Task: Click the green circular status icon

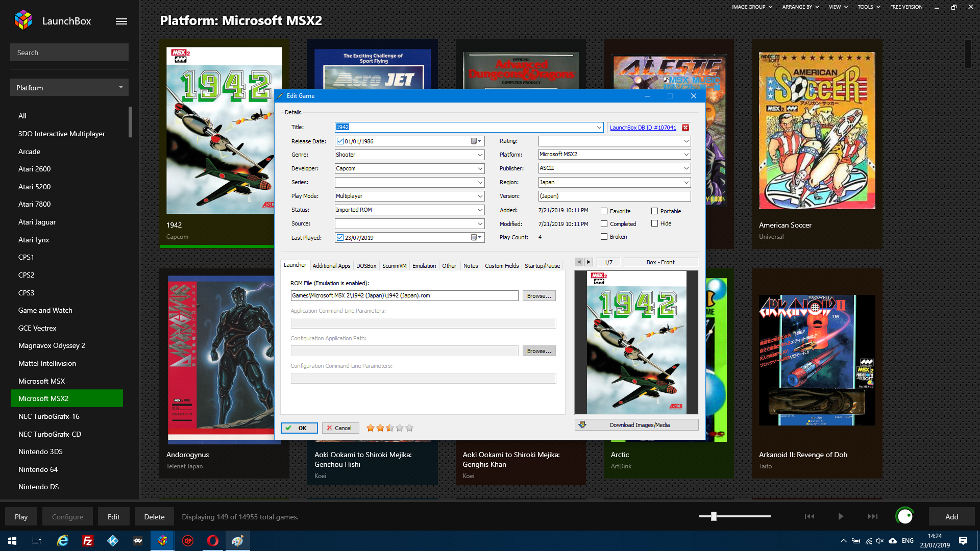Action: (x=905, y=516)
